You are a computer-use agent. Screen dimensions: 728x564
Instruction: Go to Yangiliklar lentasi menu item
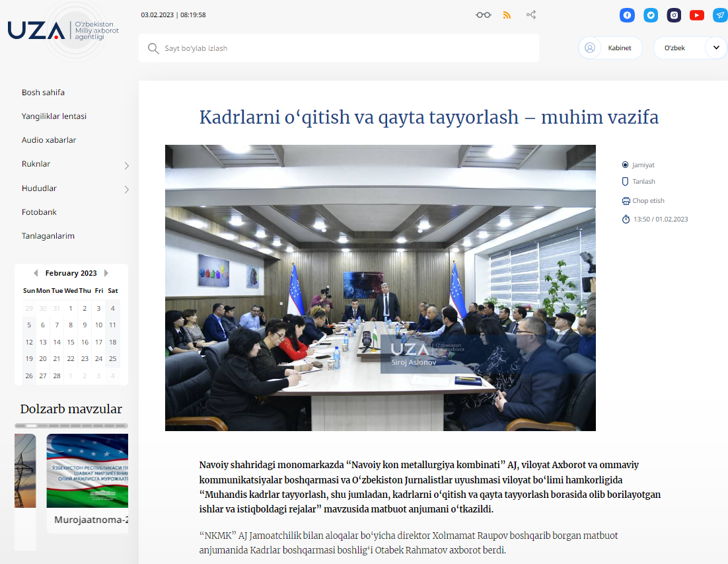click(x=54, y=116)
